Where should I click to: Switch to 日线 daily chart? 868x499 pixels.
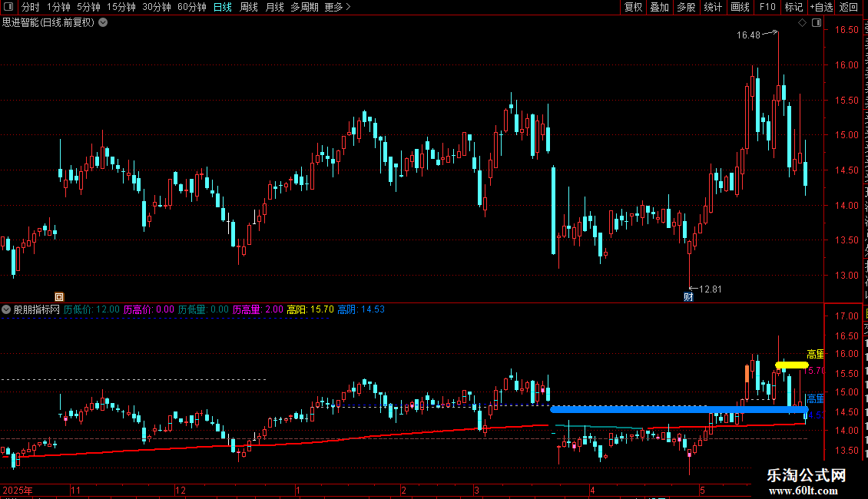[223, 7]
